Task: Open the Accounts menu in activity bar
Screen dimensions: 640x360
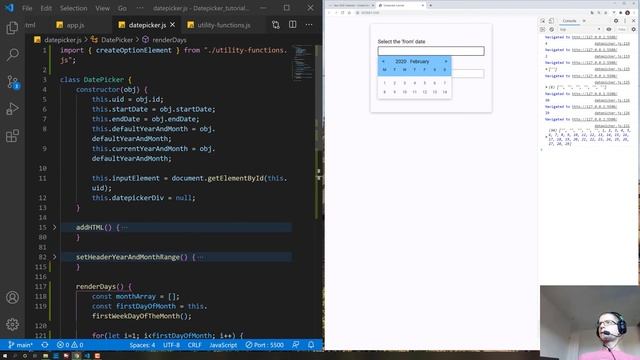Action: click(12, 297)
